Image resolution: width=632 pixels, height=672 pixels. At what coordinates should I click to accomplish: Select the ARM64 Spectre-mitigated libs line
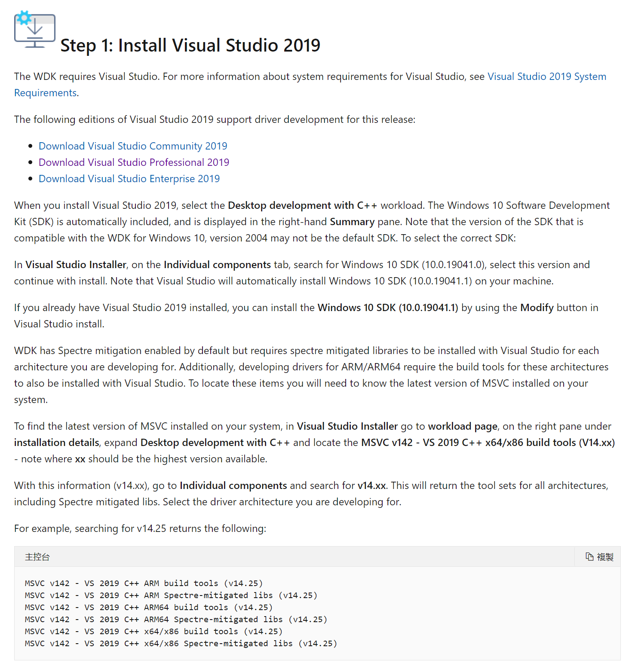pyautogui.click(x=175, y=619)
